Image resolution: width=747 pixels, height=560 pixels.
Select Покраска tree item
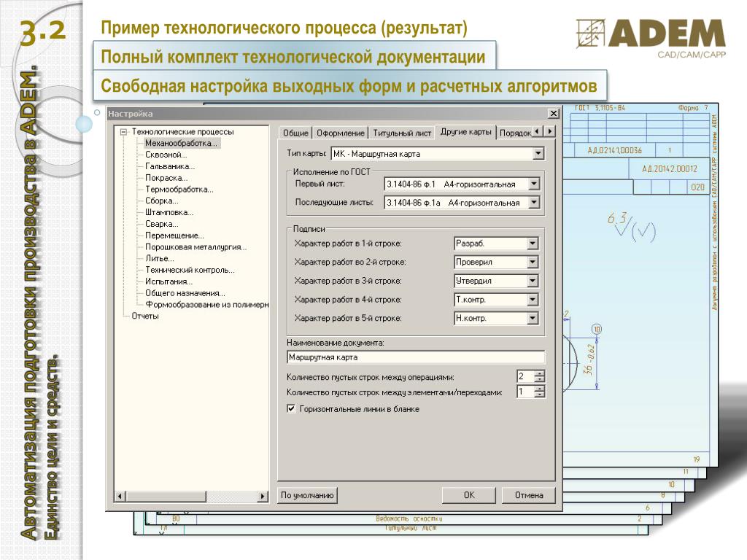coord(166,178)
